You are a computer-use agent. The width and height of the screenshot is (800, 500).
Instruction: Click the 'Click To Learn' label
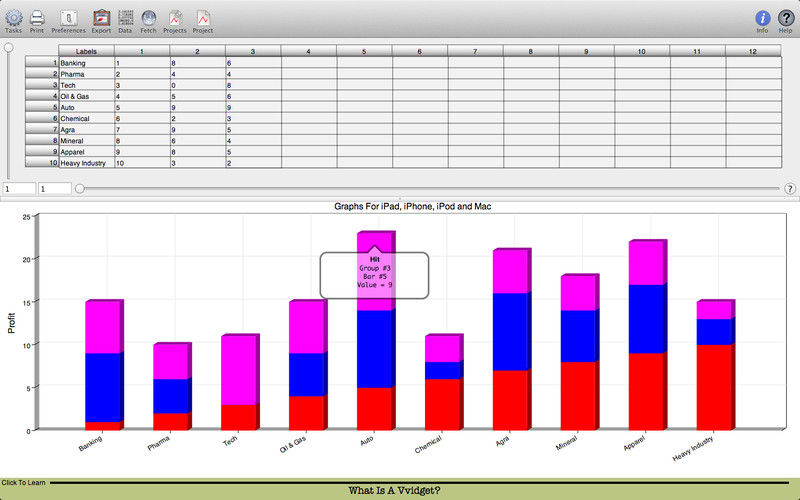[x=23, y=482]
